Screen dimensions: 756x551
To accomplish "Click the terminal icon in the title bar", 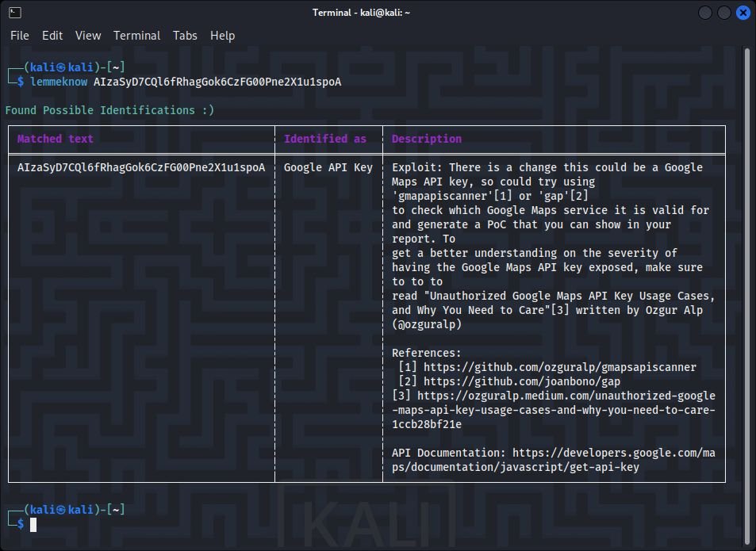I will coord(15,13).
